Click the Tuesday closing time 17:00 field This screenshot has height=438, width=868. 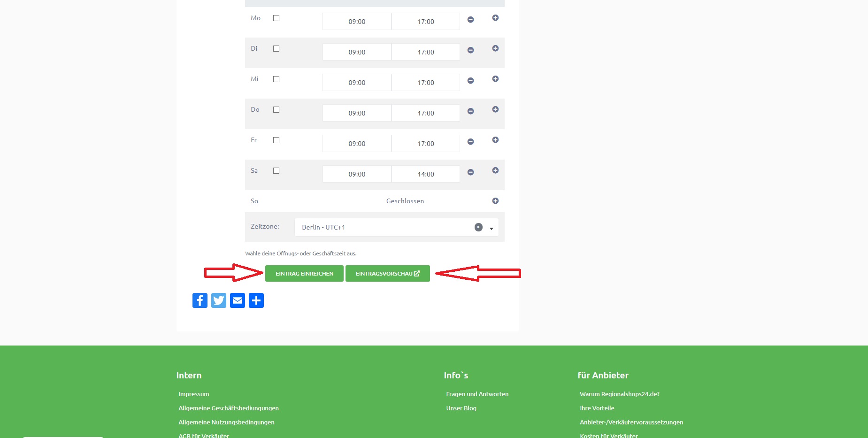click(x=426, y=52)
